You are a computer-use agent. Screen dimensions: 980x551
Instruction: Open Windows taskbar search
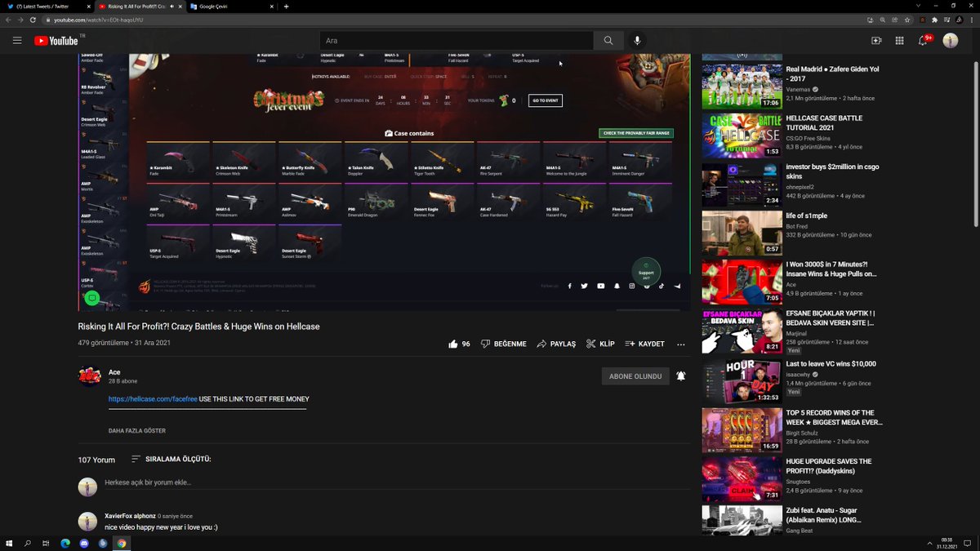29,543
